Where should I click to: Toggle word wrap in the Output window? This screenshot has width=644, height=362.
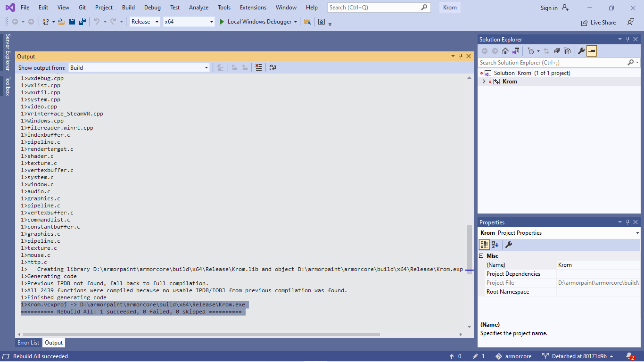[272, 67]
